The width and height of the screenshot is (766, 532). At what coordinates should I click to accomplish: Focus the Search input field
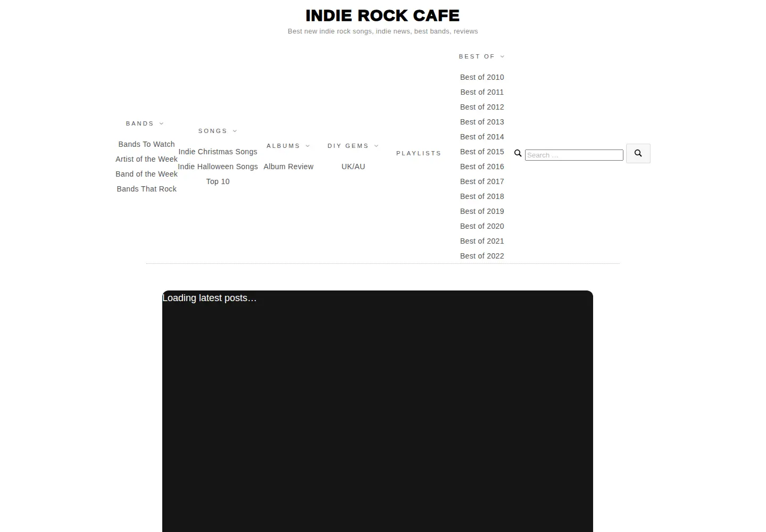click(574, 155)
